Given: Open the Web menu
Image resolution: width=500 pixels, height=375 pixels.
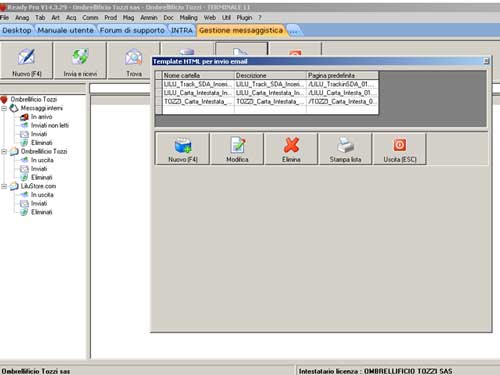Looking at the screenshot, I should coord(210,17).
